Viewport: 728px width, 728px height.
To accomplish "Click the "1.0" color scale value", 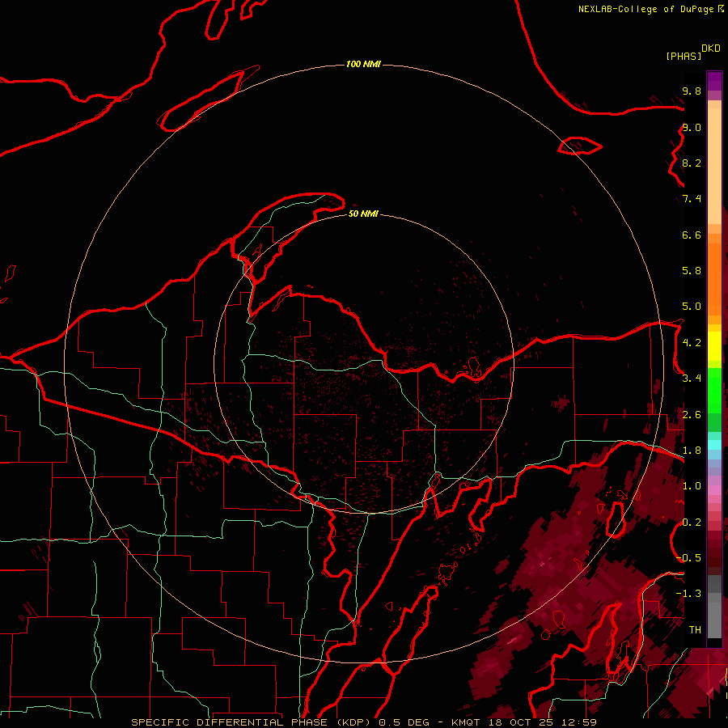I will click(x=692, y=486).
